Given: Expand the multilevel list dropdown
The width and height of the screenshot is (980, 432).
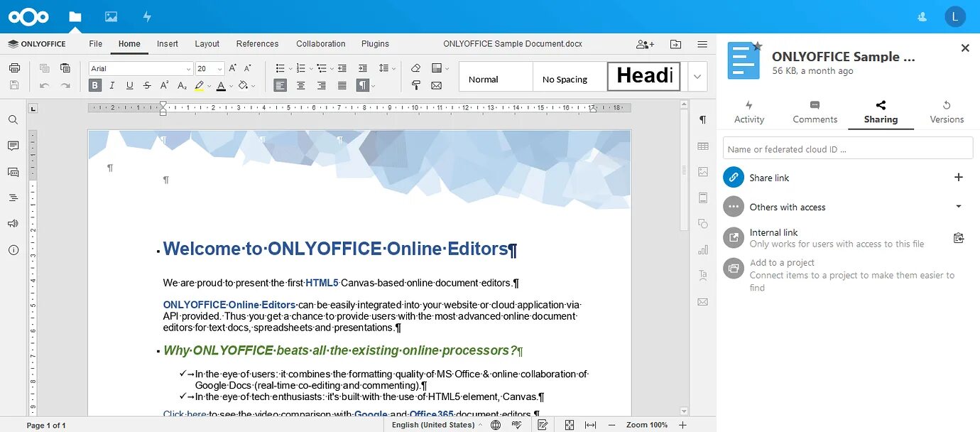Looking at the screenshot, I should [332, 69].
